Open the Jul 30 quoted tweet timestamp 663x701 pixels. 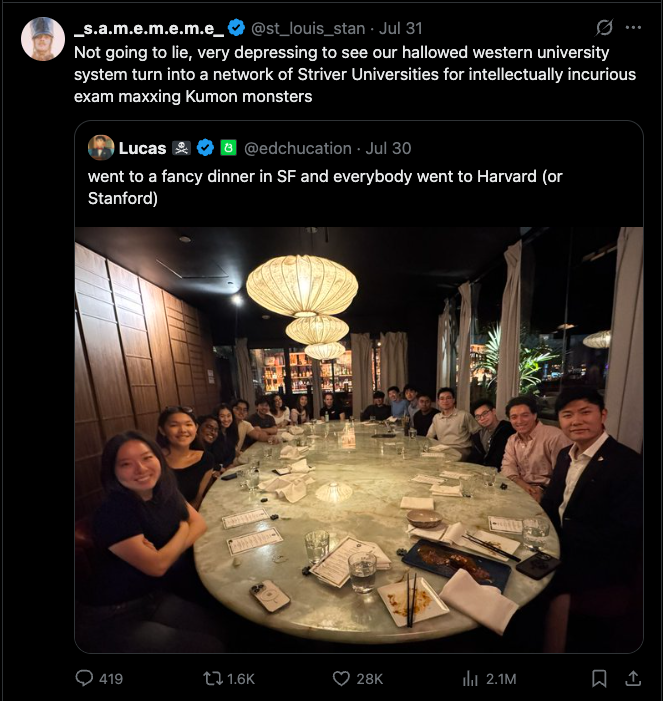point(389,148)
